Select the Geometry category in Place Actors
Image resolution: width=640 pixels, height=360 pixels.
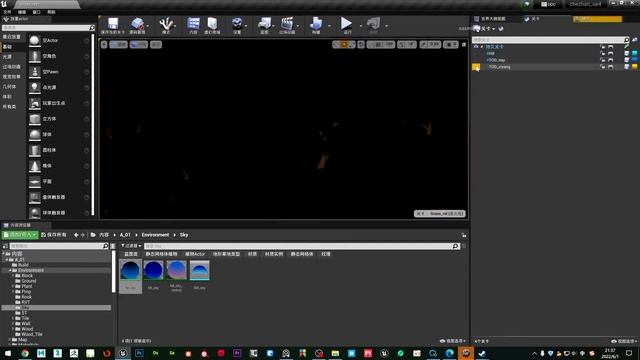coord(9,87)
